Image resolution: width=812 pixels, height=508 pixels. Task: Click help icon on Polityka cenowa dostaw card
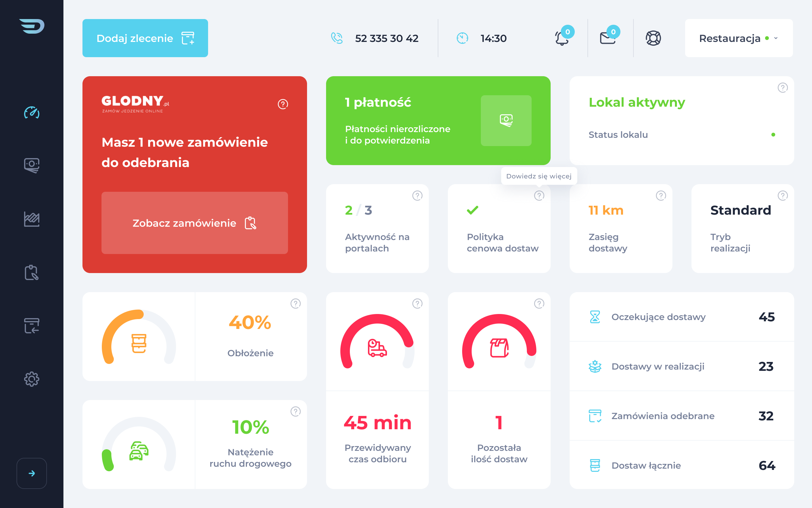pos(539,196)
